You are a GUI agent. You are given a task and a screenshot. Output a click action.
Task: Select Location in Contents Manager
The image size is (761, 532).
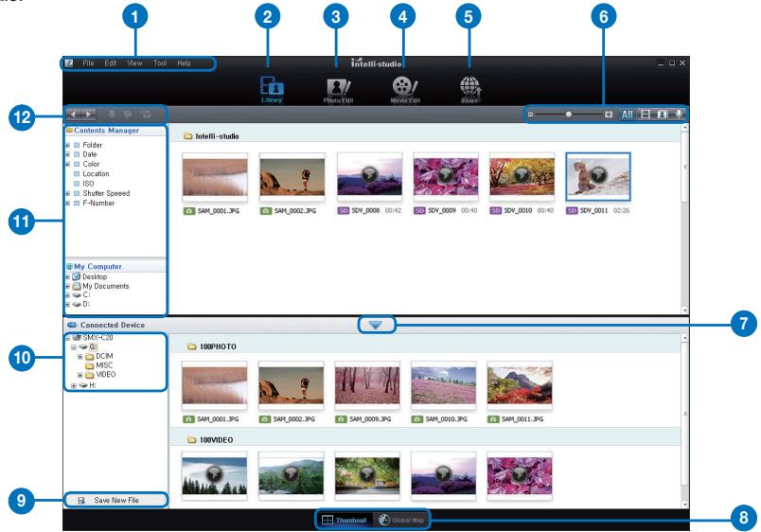click(x=96, y=174)
